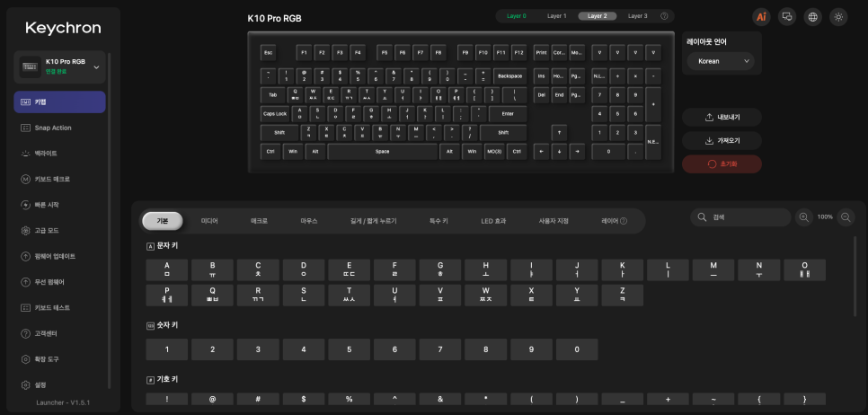Select the 키맵 keymap sidebar item
The width and height of the screenshot is (868, 415).
(x=60, y=102)
